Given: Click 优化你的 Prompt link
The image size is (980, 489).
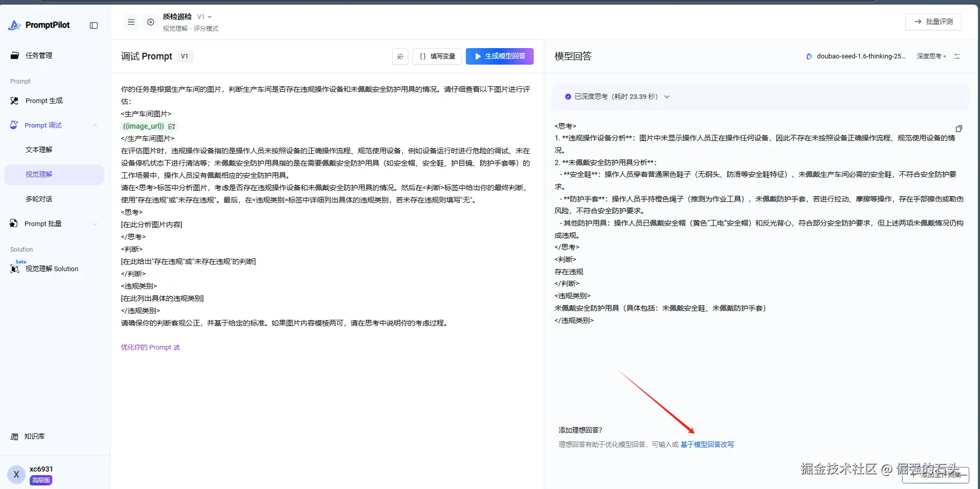Looking at the screenshot, I should click(x=150, y=348).
